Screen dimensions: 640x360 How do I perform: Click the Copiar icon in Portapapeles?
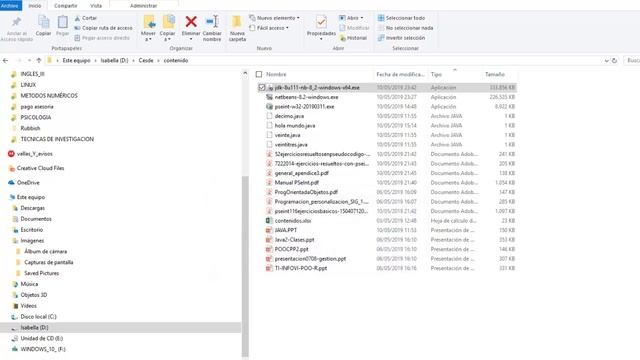click(43, 22)
